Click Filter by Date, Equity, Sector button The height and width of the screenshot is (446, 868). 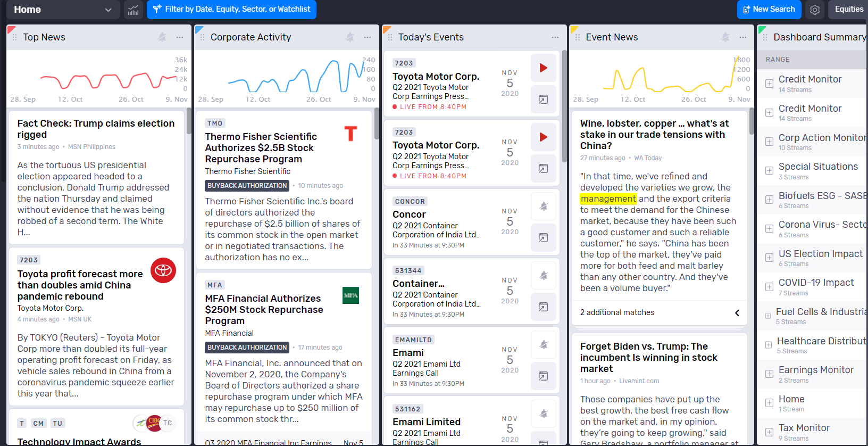231,10
